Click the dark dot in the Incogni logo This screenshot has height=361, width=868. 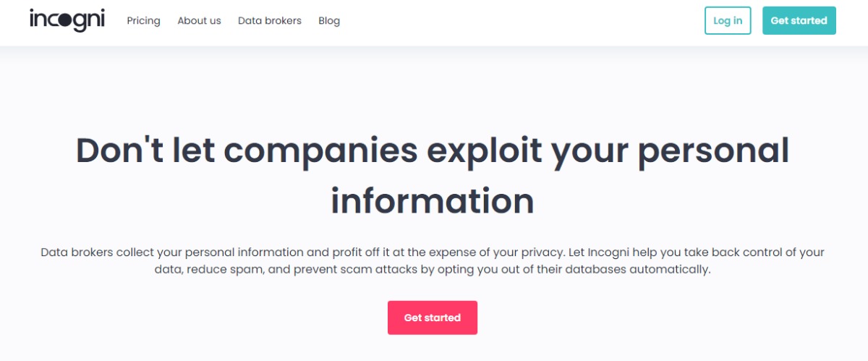click(64, 20)
